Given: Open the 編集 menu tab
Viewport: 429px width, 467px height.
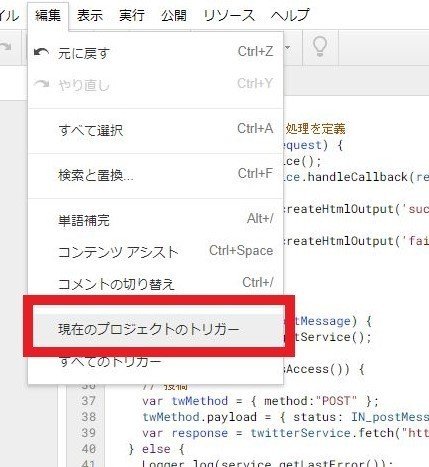Looking at the screenshot, I should click(x=48, y=15).
